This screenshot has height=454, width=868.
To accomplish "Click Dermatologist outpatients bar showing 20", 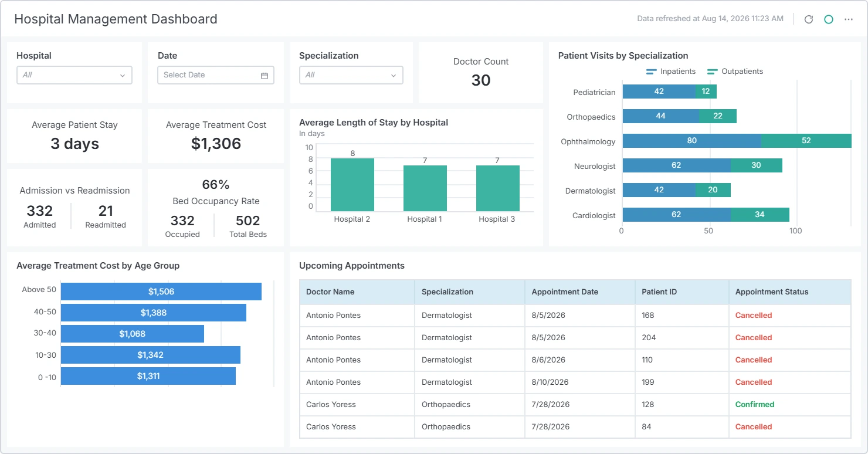I will pyautogui.click(x=713, y=190).
